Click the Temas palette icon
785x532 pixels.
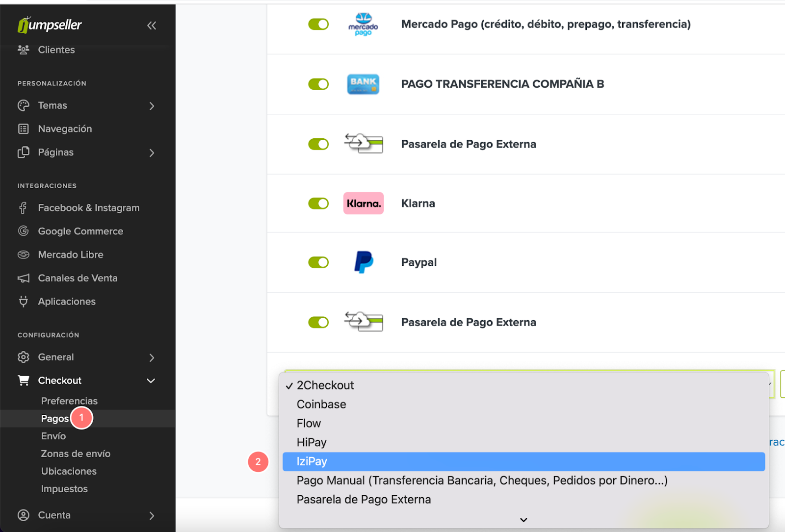point(23,105)
